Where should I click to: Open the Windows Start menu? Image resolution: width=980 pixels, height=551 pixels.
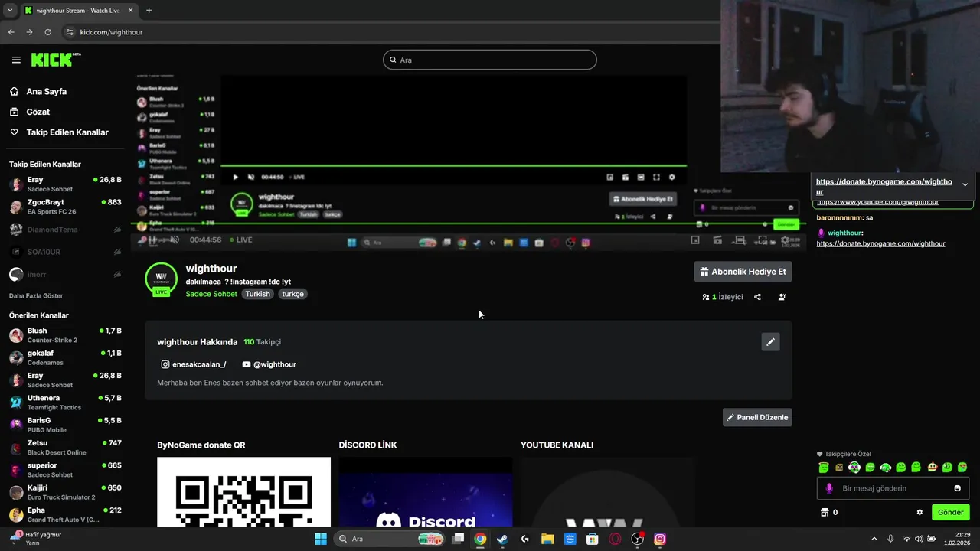pyautogui.click(x=321, y=539)
